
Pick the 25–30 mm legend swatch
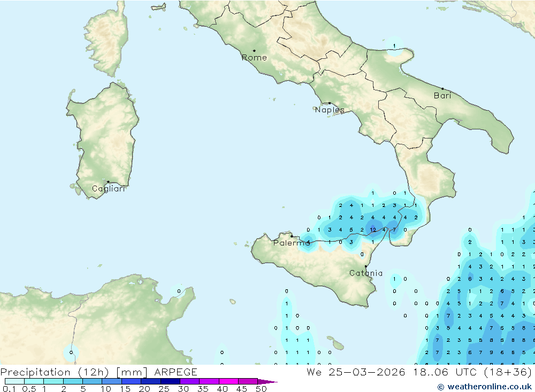(170, 381)
